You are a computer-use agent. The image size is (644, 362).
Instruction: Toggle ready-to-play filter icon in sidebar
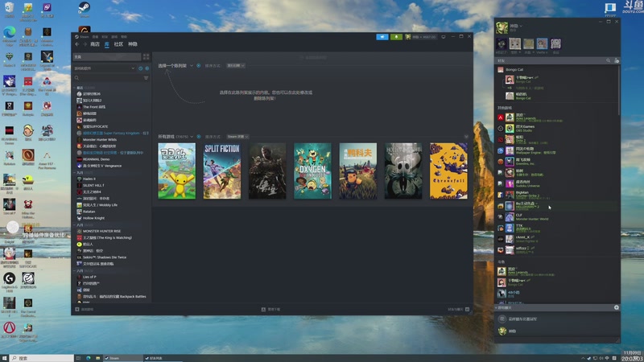click(x=147, y=68)
